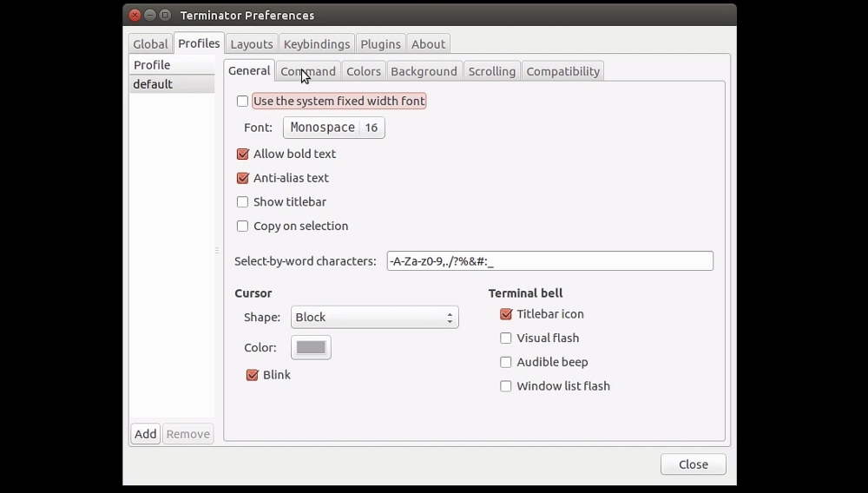Close window via red titlebar button

point(135,15)
